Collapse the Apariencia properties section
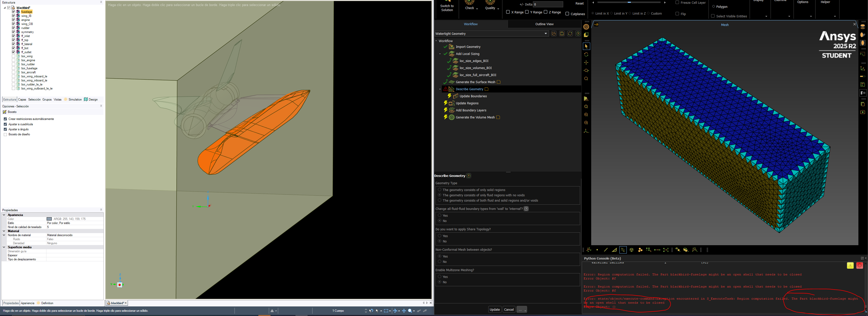Viewport: 868px width, 316px height. coord(4,215)
